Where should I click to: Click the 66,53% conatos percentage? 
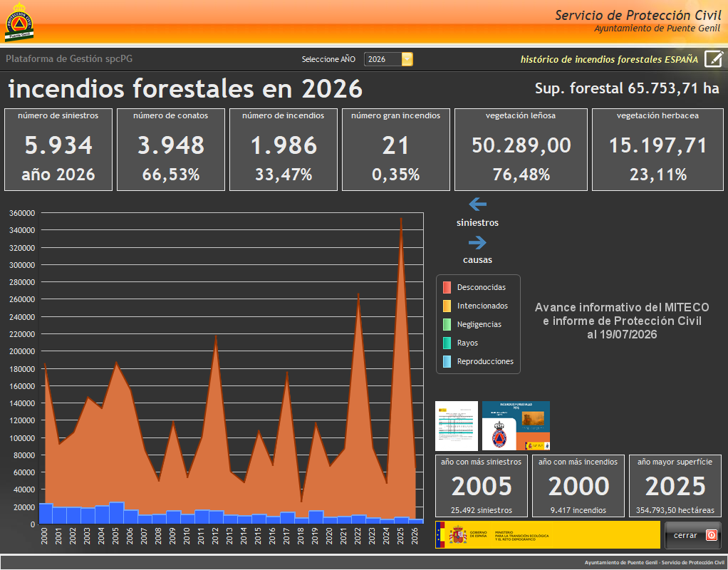[x=171, y=175]
